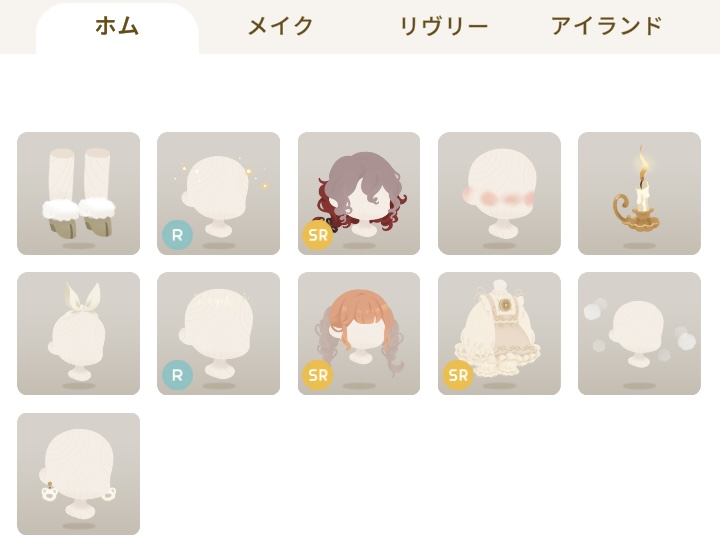The image size is (720, 552).
Task: Click R badge on sparkle head item
Action: [177, 235]
